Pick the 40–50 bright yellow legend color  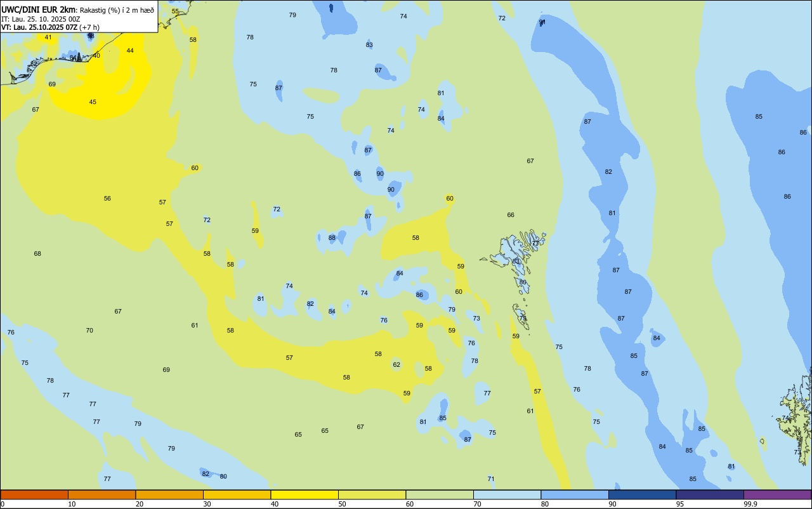[x=304, y=494]
